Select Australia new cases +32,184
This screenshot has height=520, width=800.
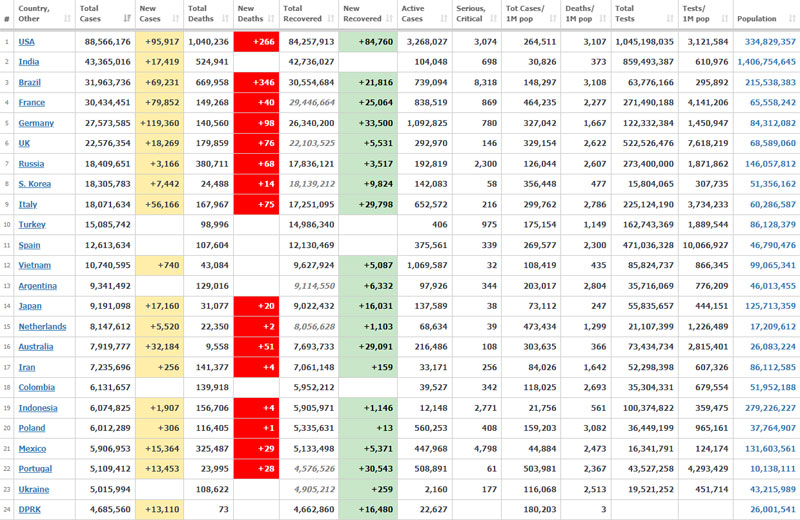click(x=162, y=346)
